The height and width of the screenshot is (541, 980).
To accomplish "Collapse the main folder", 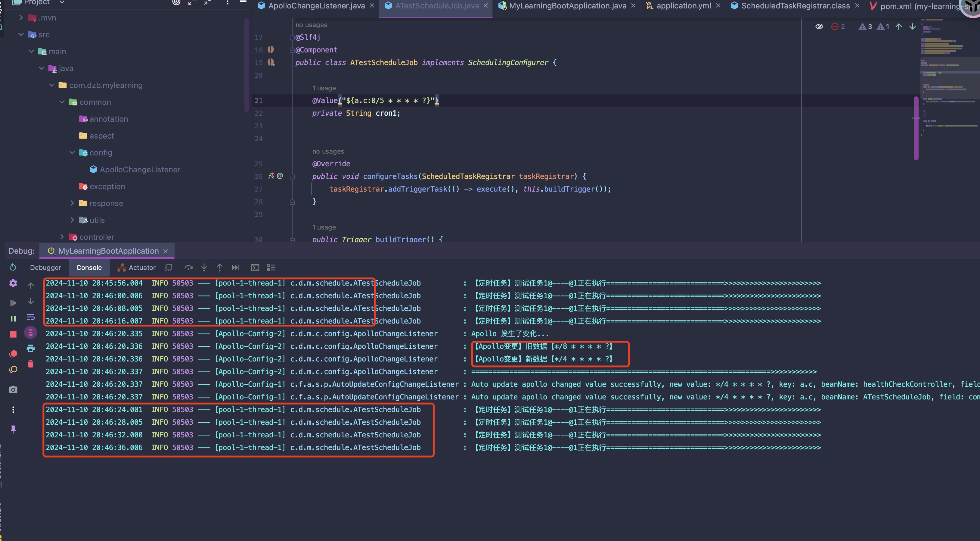I will click(31, 51).
